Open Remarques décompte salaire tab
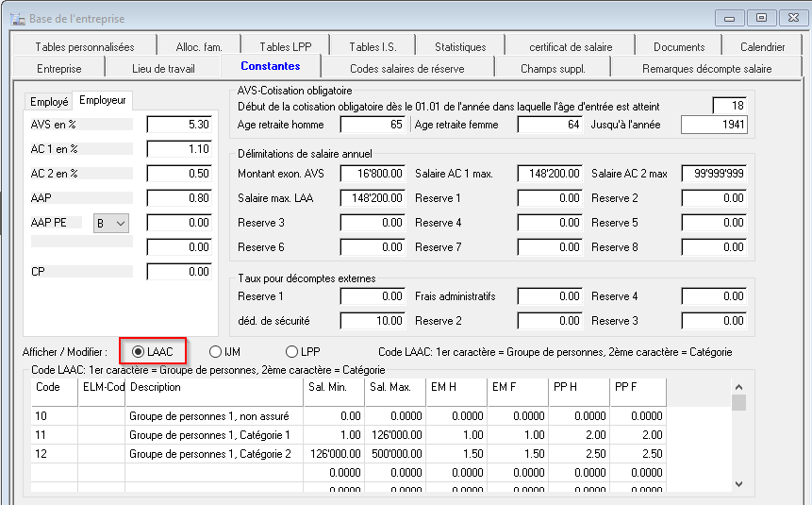 click(706, 69)
